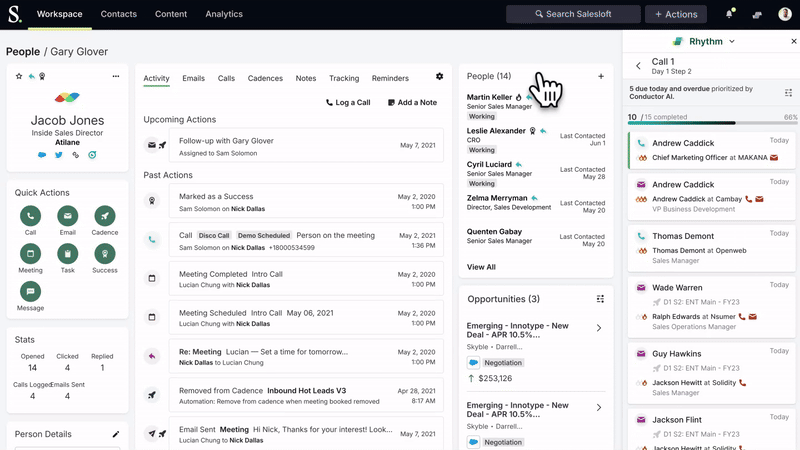800x450 pixels.
Task: Click Add a Note
Action: [412, 103]
